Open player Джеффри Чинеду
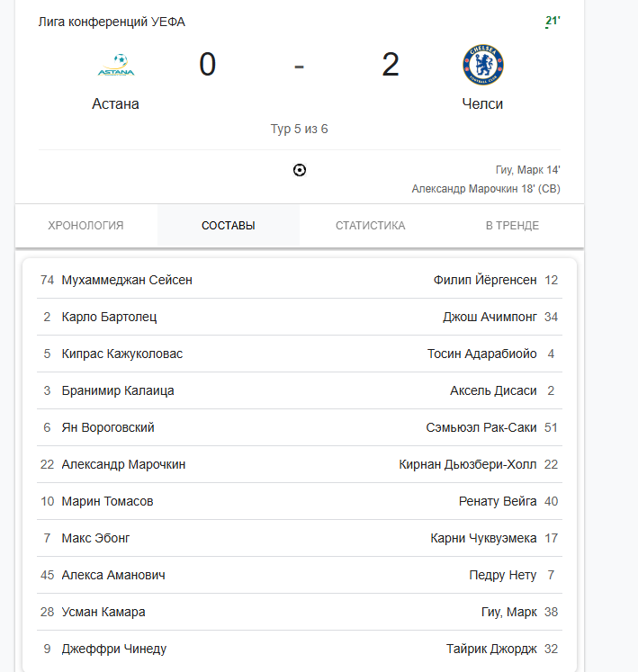Screen dimensions: 638x672 114,649
